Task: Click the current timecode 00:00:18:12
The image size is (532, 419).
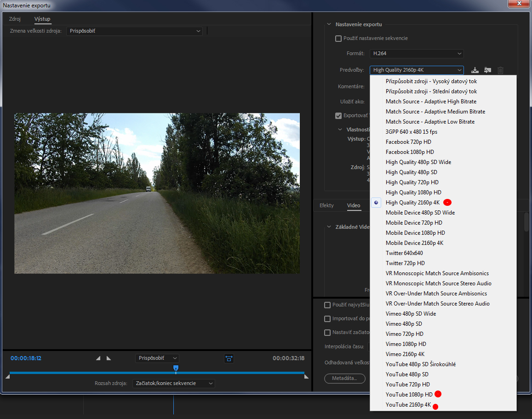Action: pyautogui.click(x=26, y=358)
